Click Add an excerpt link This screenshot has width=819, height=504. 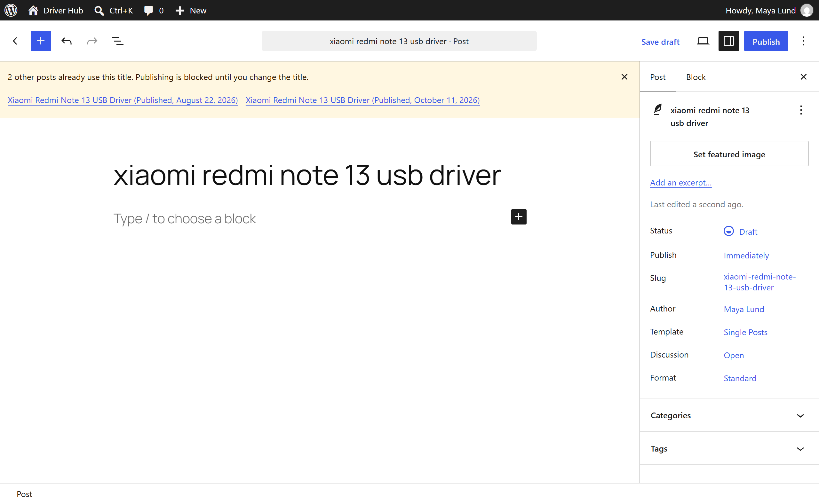click(680, 183)
